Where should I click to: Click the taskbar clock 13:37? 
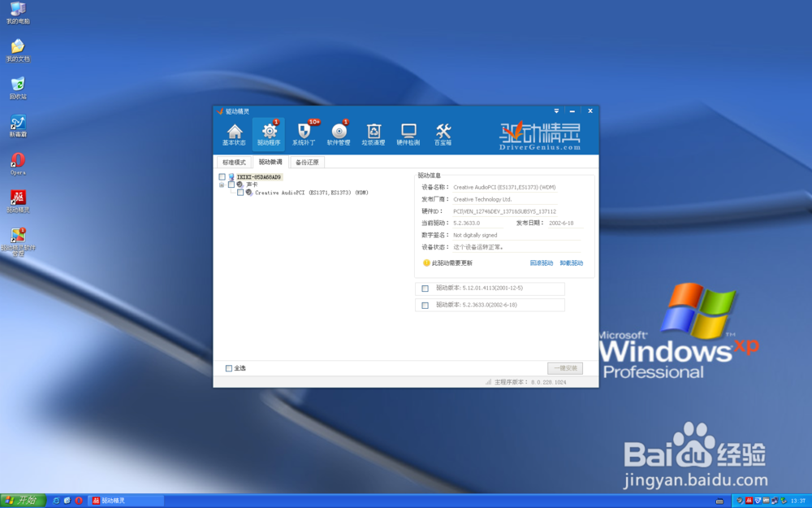pyautogui.click(x=798, y=501)
